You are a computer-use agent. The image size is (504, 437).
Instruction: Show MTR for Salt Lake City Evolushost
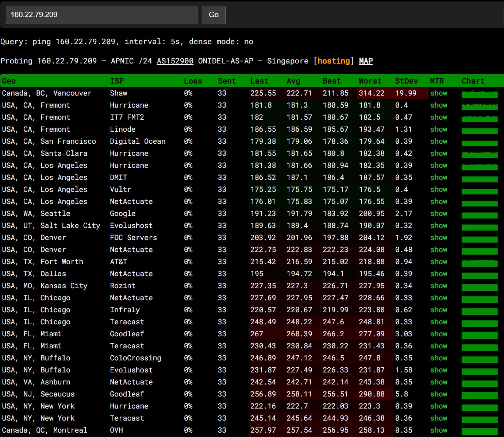[439, 225]
